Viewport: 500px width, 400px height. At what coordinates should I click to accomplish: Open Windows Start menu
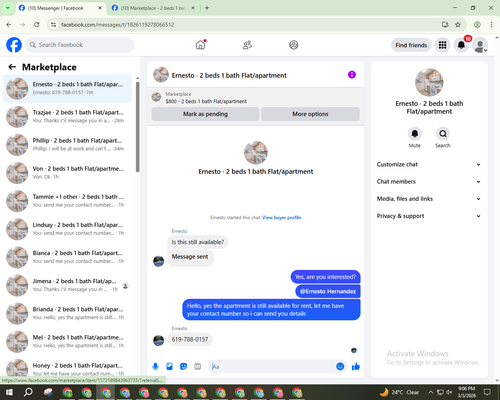tap(9, 392)
